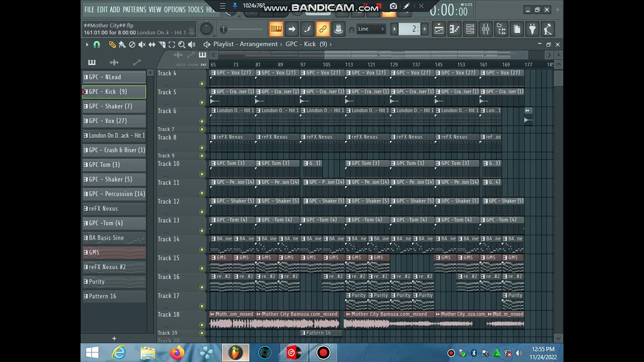Open the EDIT menu
The image size is (644, 362).
pos(102,10)
